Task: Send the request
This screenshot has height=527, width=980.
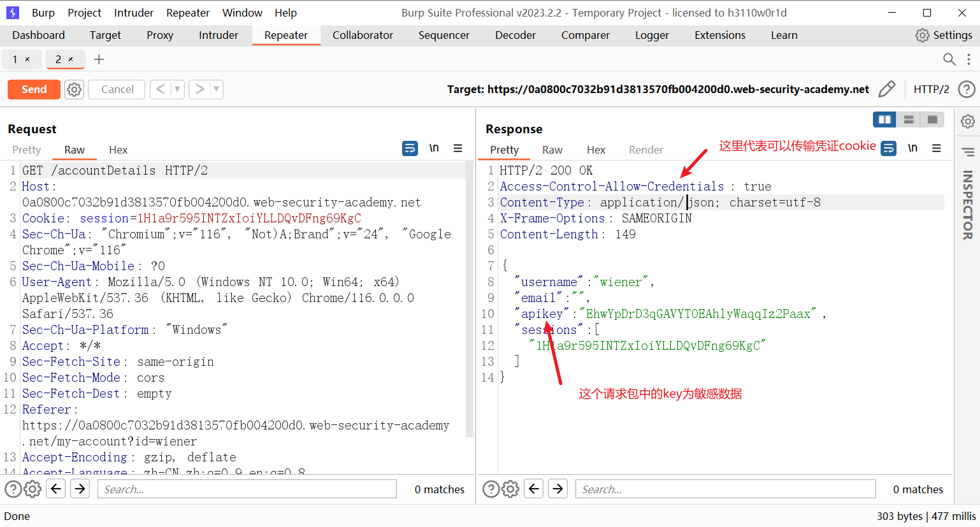Action: coord(34,89)
